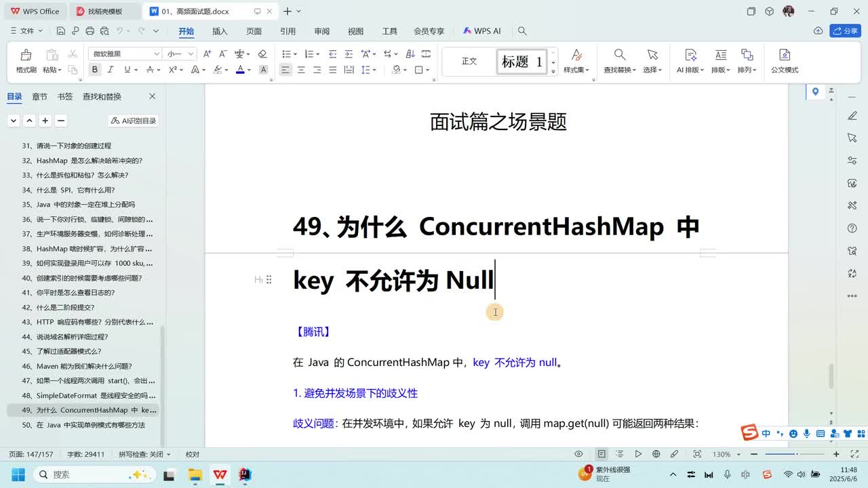Click the Cut scissors icon
Viewport: 868px width, 488px height.
pyautogui.click(x=72, y=54)
